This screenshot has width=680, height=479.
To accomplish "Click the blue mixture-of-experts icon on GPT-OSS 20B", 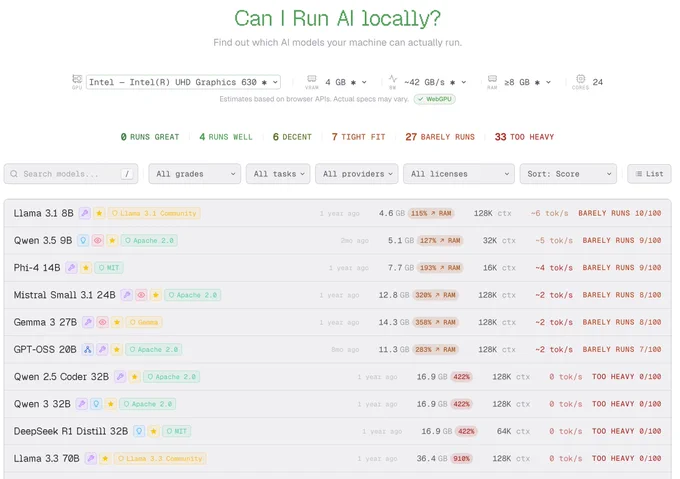I will coord(88,349).
